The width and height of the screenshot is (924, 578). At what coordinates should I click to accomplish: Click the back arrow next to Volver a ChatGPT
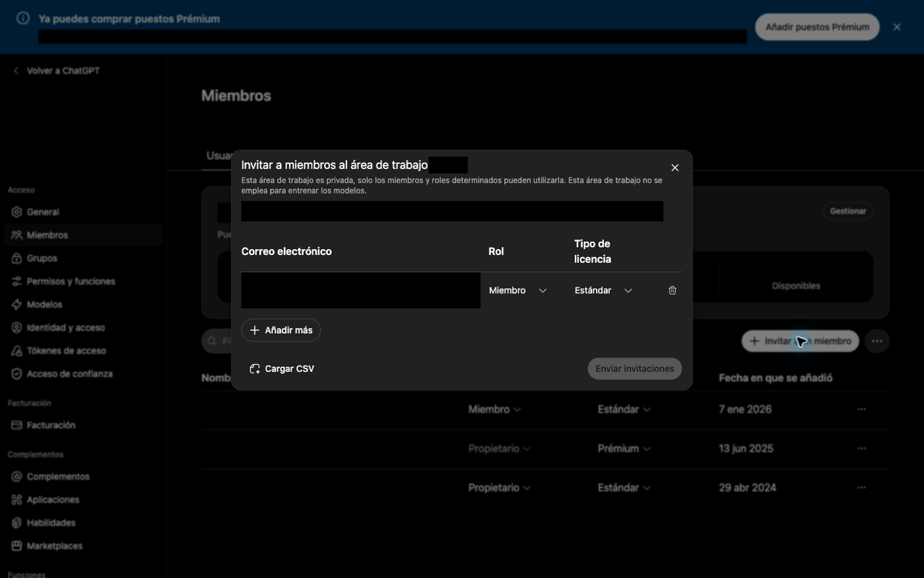[x=16, y=71]
